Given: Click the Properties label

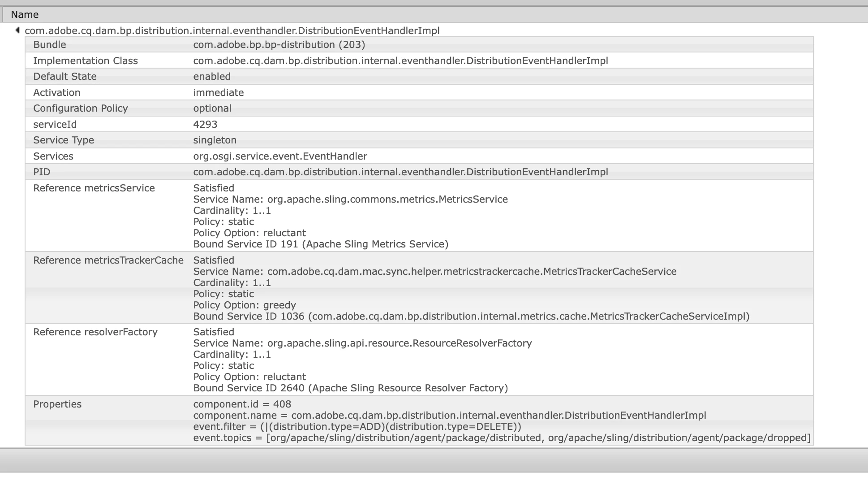Looking at the screenshot, I should point(57,404).
